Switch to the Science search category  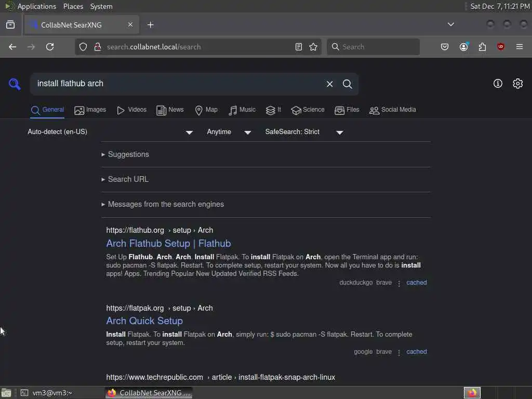point(308,110)
